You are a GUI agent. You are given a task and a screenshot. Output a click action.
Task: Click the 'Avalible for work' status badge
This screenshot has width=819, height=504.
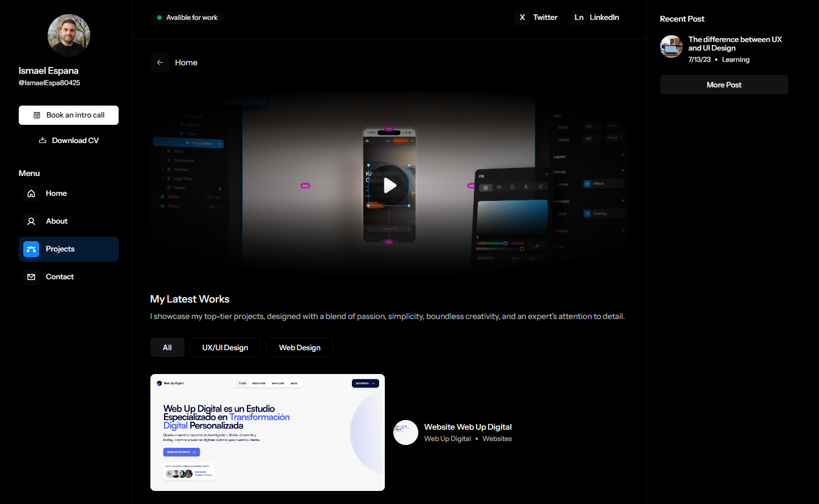coord(187,18)
